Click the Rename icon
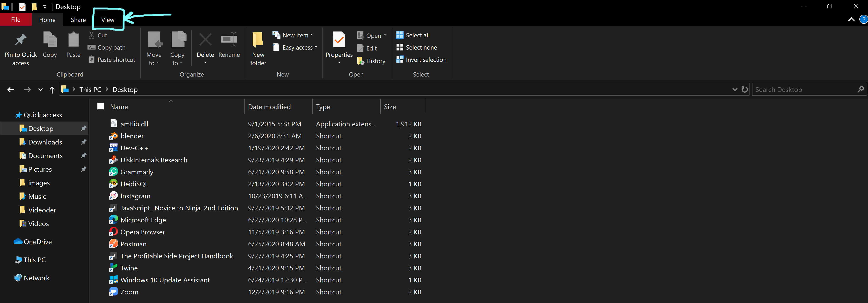The width and height of the screenshot is (868, 303). click(229, 39)
